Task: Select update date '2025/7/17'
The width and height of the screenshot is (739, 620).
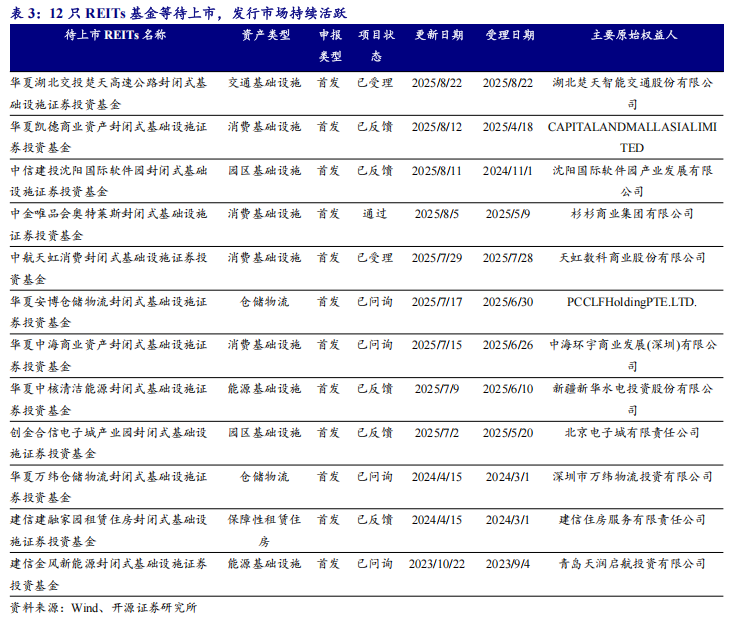Action: pyautogui.click(x=437, y=302)
